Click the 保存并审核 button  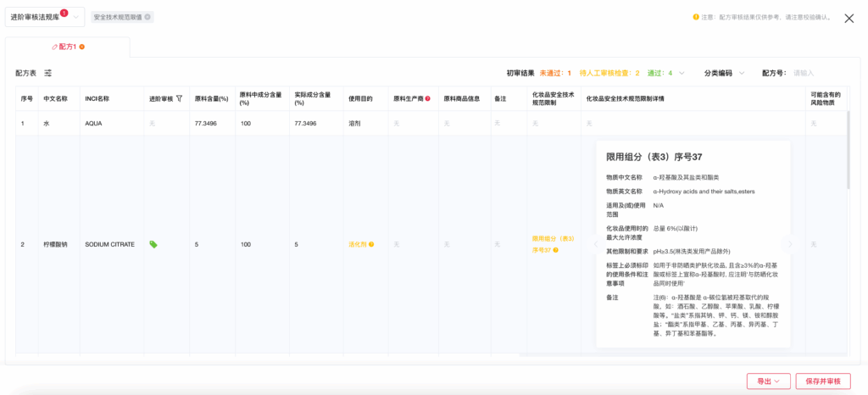pos(822,381)
